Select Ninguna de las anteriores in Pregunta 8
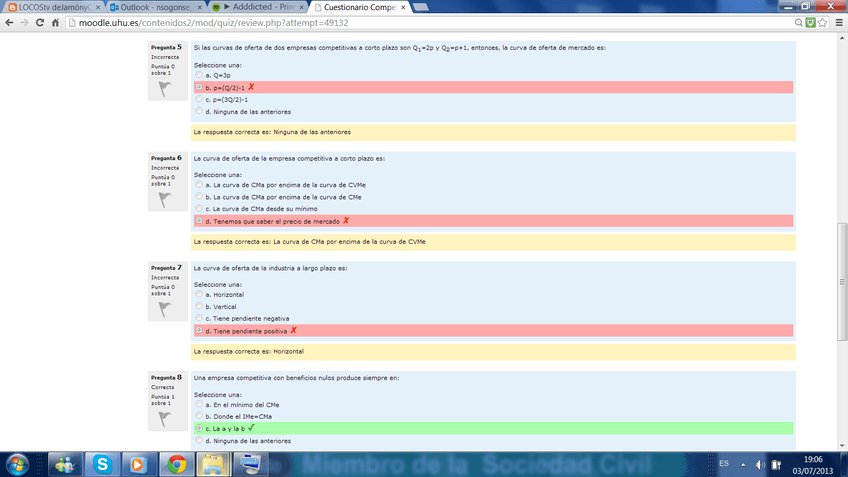Image resolution: width=848 pixels, height=477 pixels. [x=199, y=440]
